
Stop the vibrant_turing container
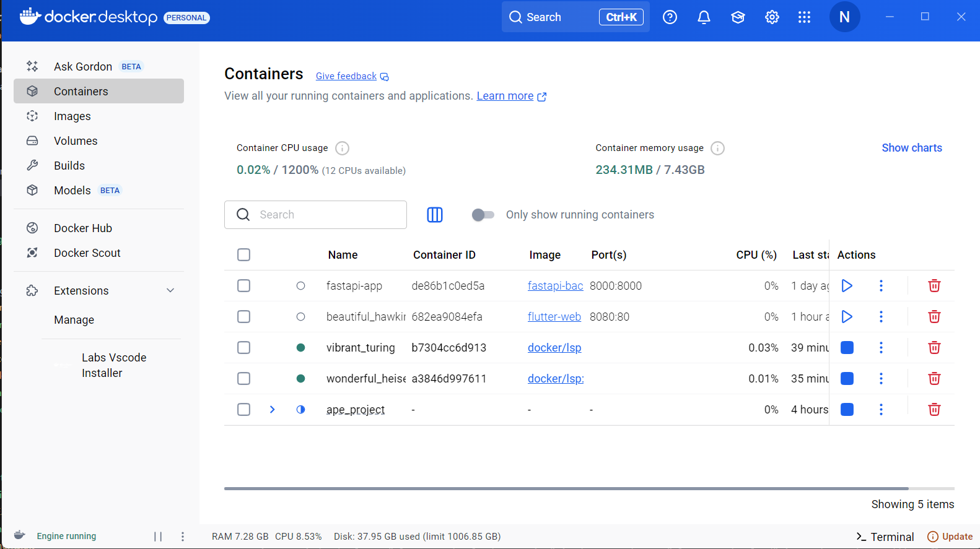(x=847, y=347)
